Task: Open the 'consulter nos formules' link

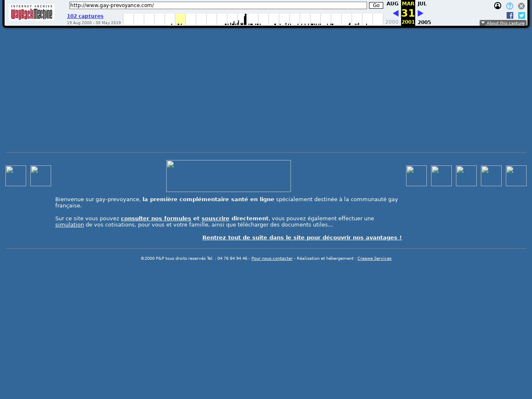Action: 156,218
